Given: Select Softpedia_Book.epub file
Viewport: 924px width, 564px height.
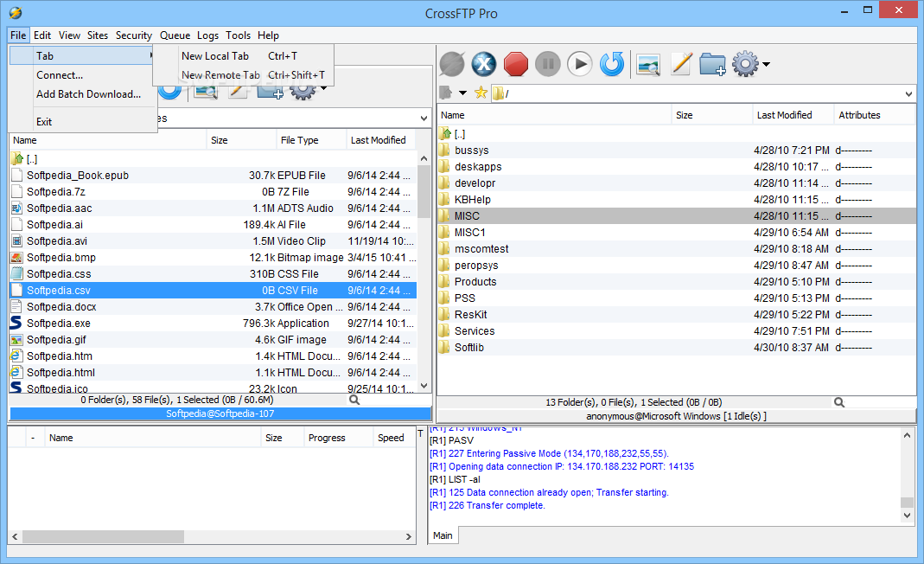Looking at the screenshot, I should point(213,176).
